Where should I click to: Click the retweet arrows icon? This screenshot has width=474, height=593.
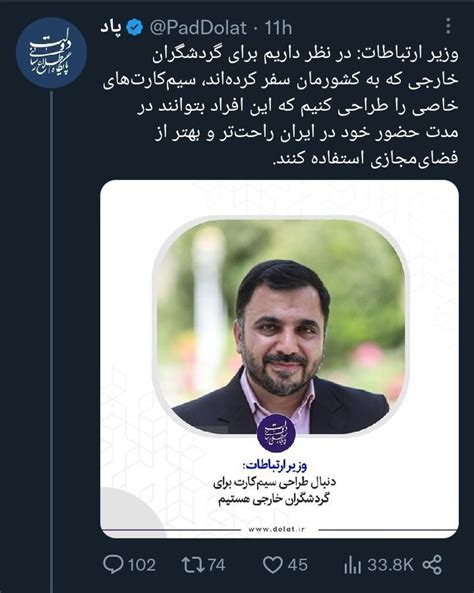pyautogui.click(x=193, y=565)
